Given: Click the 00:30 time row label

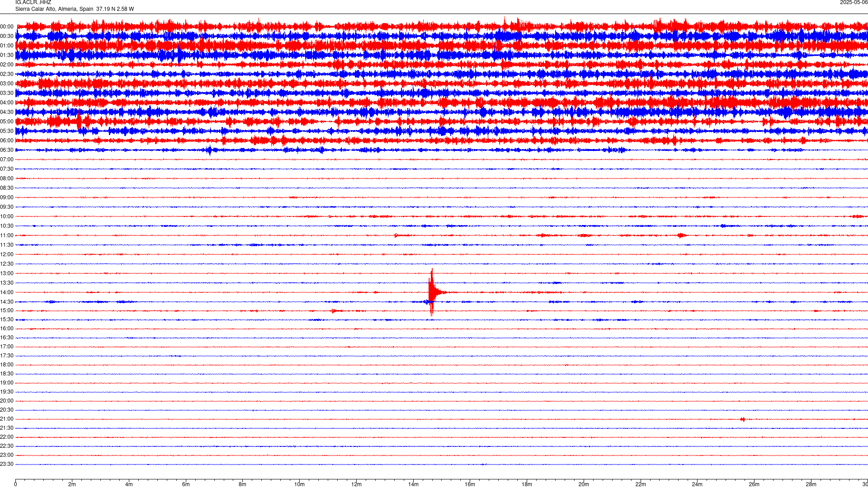Looking at the screenshot, I should (7, 37).
